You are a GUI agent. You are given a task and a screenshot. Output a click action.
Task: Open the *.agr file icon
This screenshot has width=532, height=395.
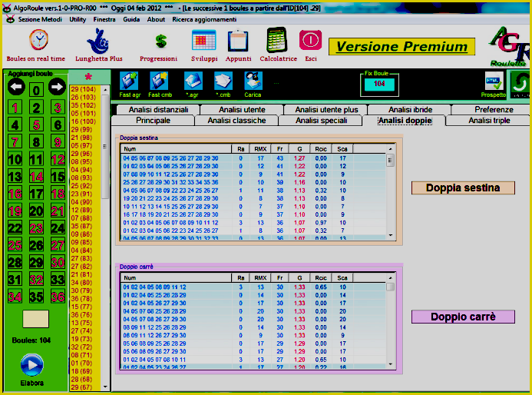tap(193, 81)
